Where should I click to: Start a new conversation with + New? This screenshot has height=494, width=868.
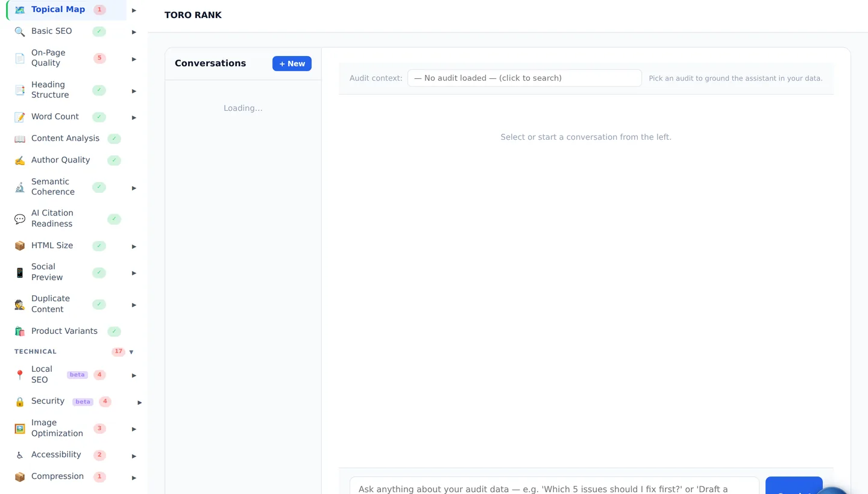292,64
